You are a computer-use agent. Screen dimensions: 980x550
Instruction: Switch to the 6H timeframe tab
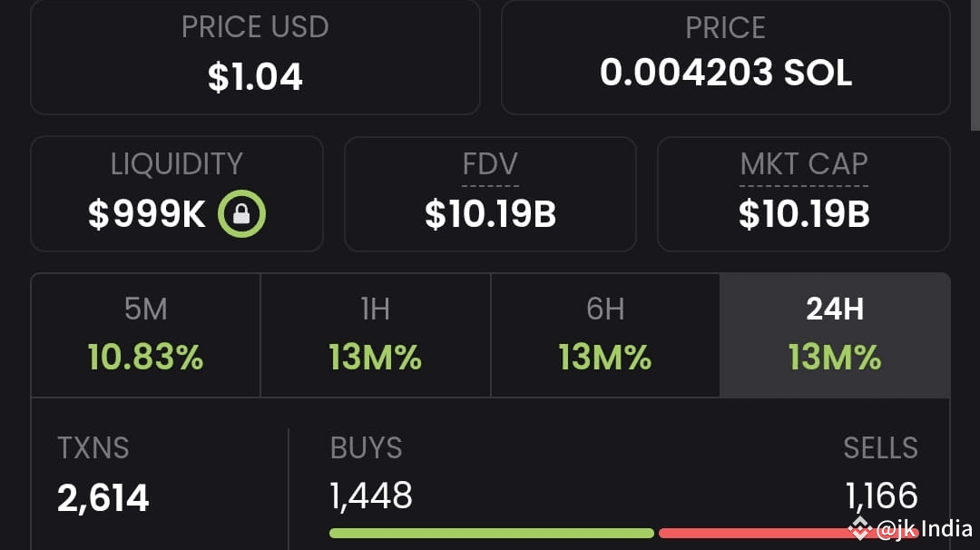605,336
